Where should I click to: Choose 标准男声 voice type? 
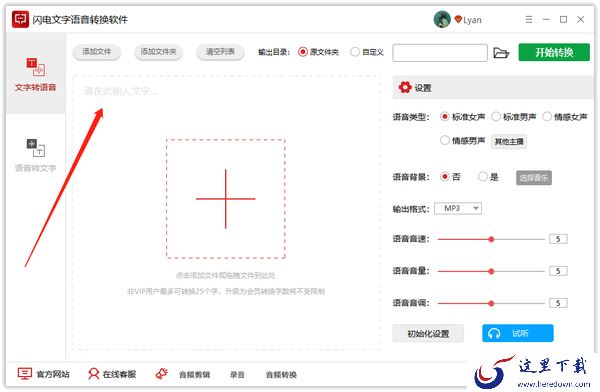point(496,116)
